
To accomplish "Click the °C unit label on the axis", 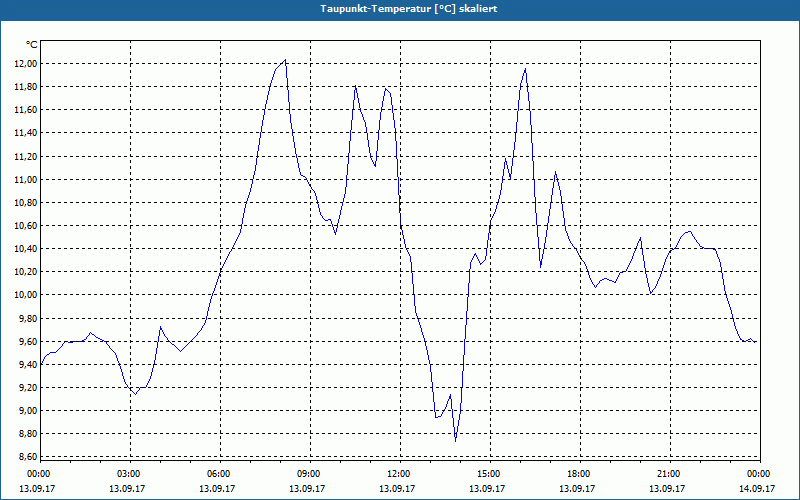I will (x=32, y=45).
